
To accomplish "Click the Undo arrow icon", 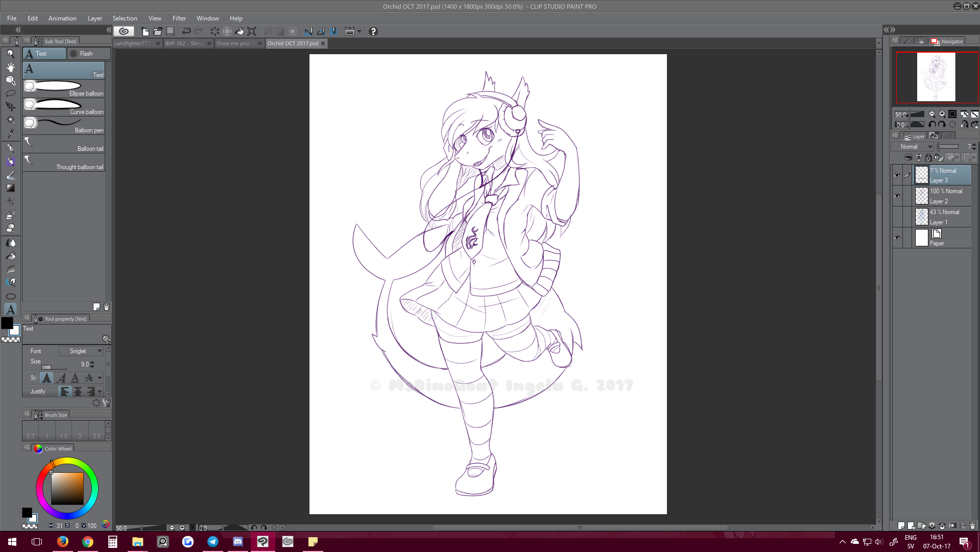I will pos(186,32).
